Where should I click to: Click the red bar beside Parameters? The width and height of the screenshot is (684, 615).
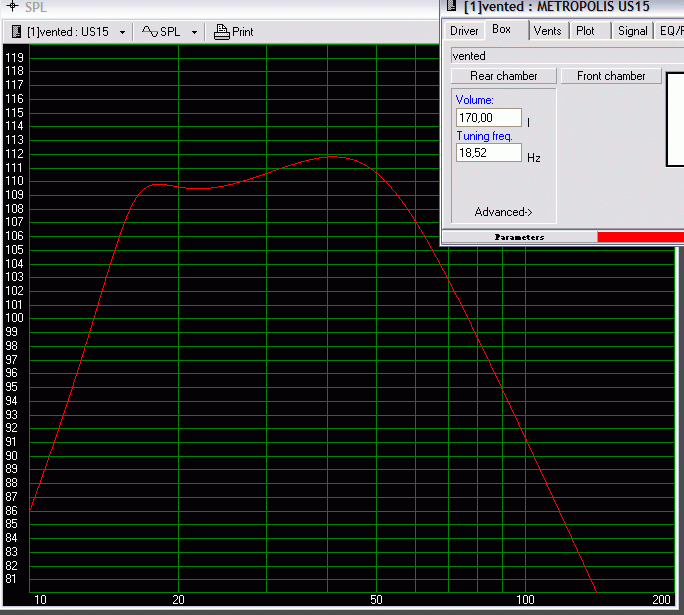coord(640,237)
